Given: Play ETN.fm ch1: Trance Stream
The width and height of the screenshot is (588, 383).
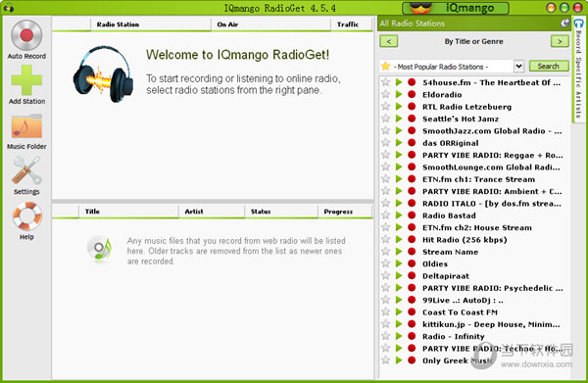Looking at the screenshot, I should [399, 178].
